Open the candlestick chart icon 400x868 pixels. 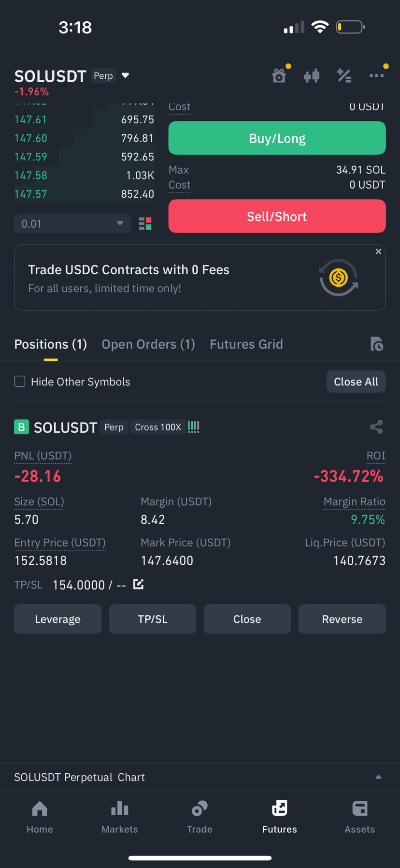pyautogui.click(x=312, y=76)
